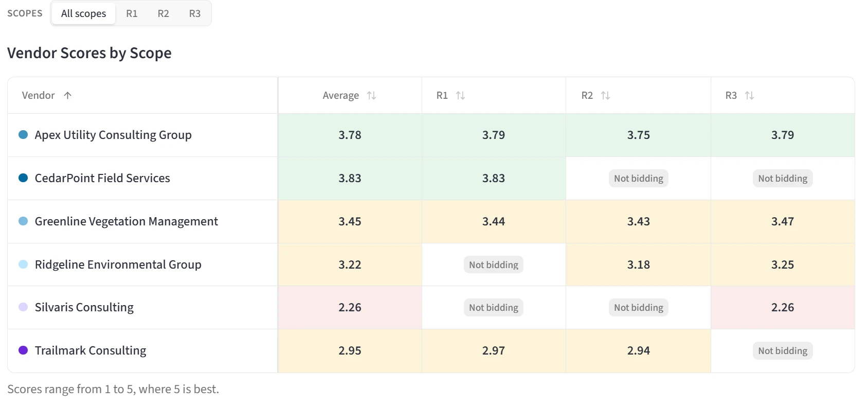Click Apex R2 score 3.75
868x406 pixels.
[639, 135]
